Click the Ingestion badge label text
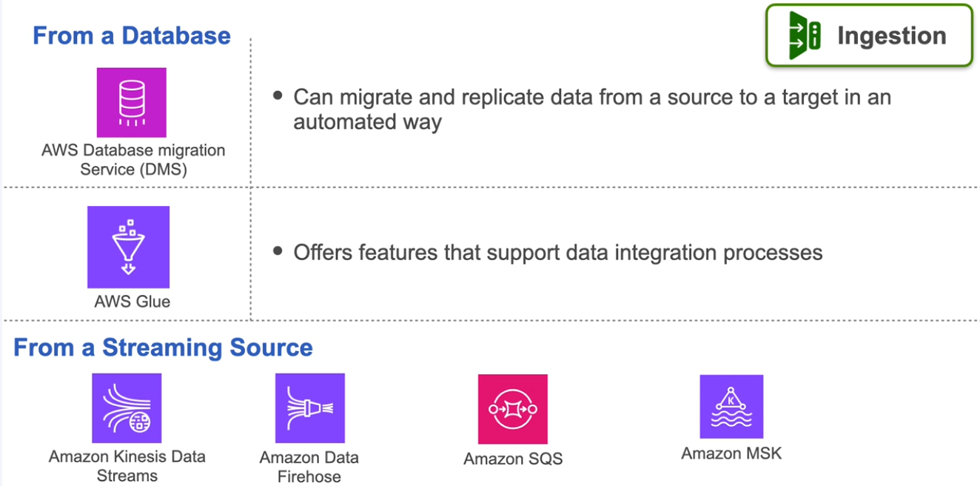 [x=891, y=36]
